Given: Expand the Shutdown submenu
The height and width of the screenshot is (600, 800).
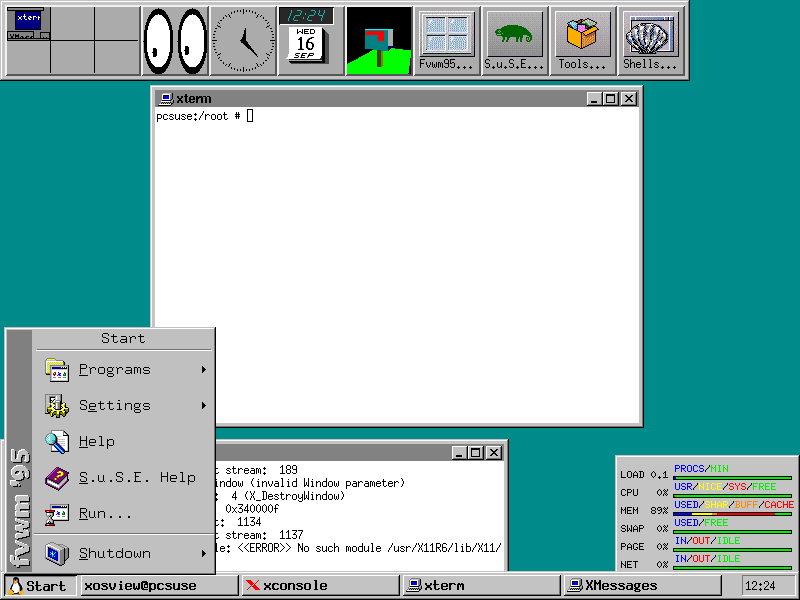Looking at the screenshot, I should pos(202,553).
